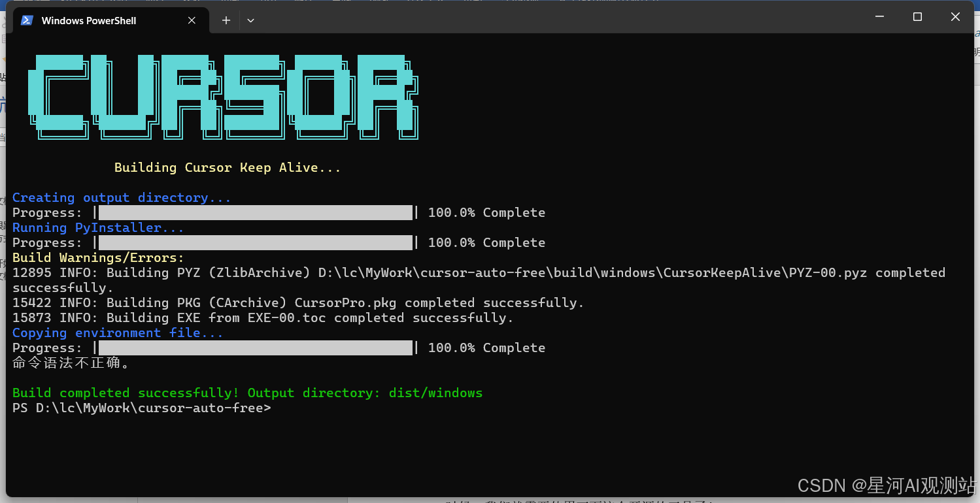Click the "Running PyInstaller..." line
This screenshot has height=503, width=980.
tap(98, 227)
